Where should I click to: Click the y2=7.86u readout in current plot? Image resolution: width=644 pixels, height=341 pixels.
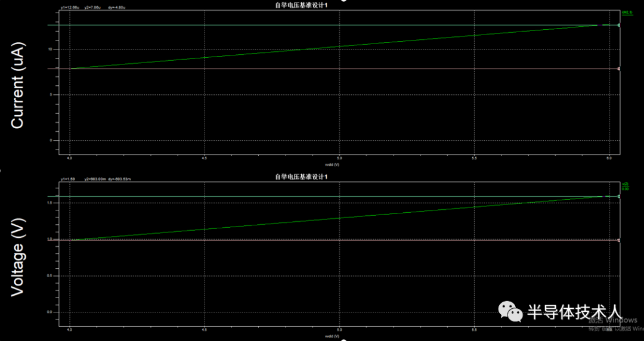point(92,7)
